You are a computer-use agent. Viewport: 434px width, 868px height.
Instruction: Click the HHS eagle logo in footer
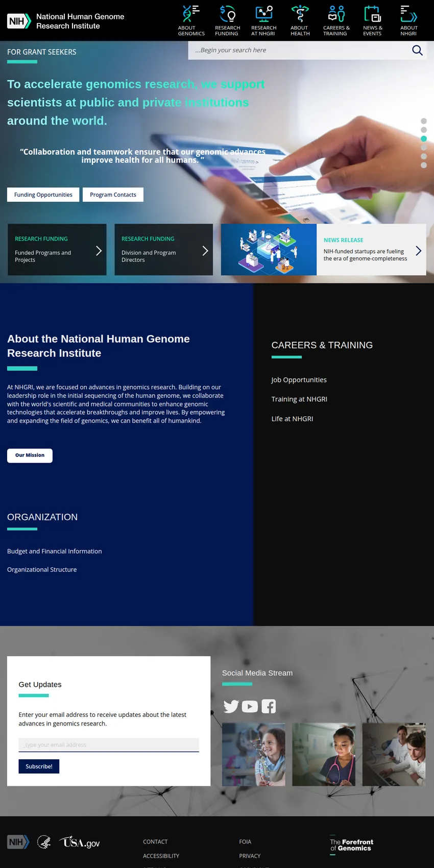click(44, 842)
